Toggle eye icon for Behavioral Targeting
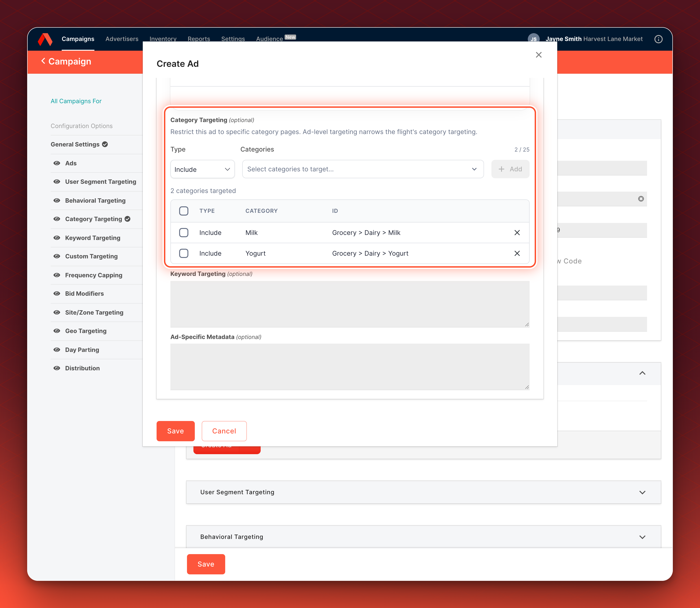This screenshot has height=608, width=700. pyautogui.click(x=57, y=201)
